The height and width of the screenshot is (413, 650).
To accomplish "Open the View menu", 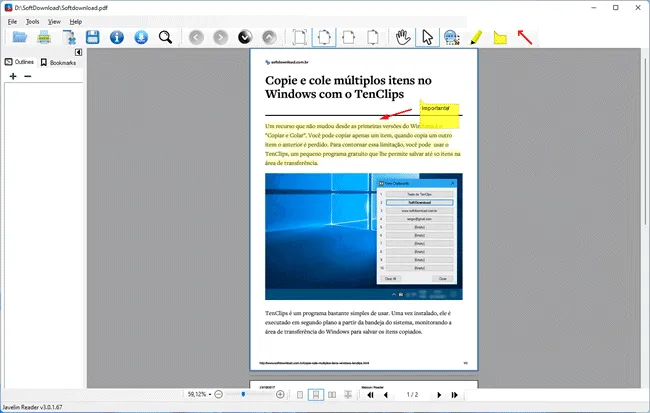I will point(54,22).
